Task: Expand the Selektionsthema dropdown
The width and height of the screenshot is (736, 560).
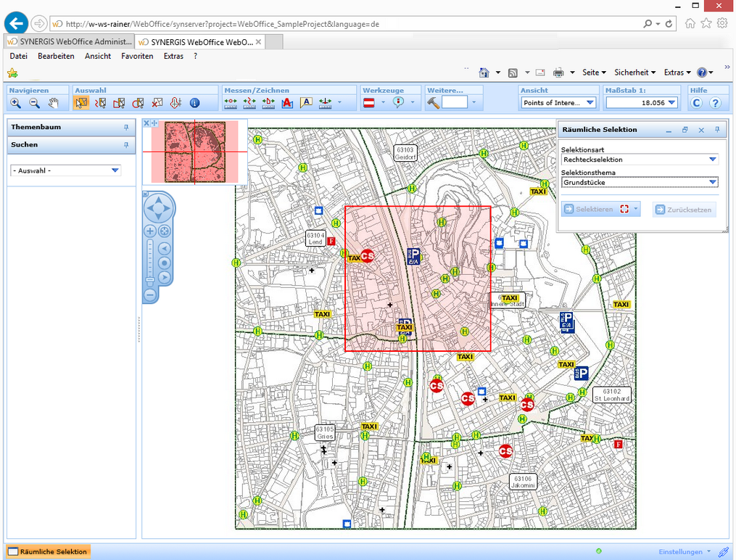Action: pos(712,182)
